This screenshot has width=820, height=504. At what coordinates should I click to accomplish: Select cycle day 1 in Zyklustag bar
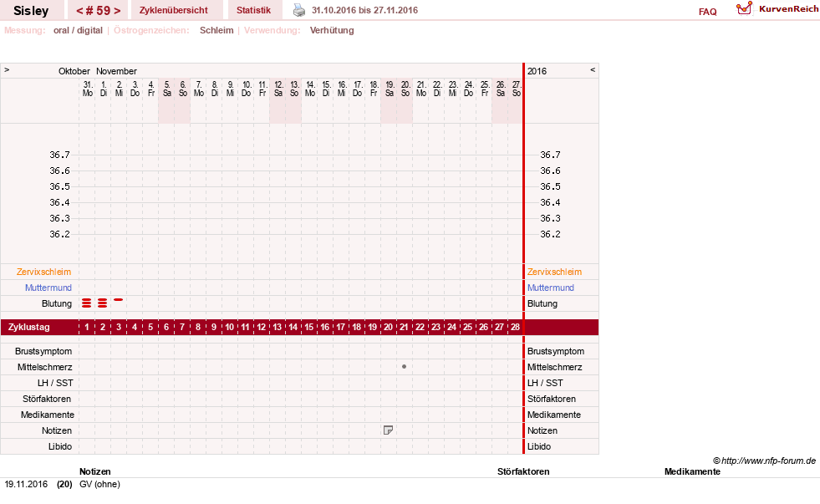(87, 328)
